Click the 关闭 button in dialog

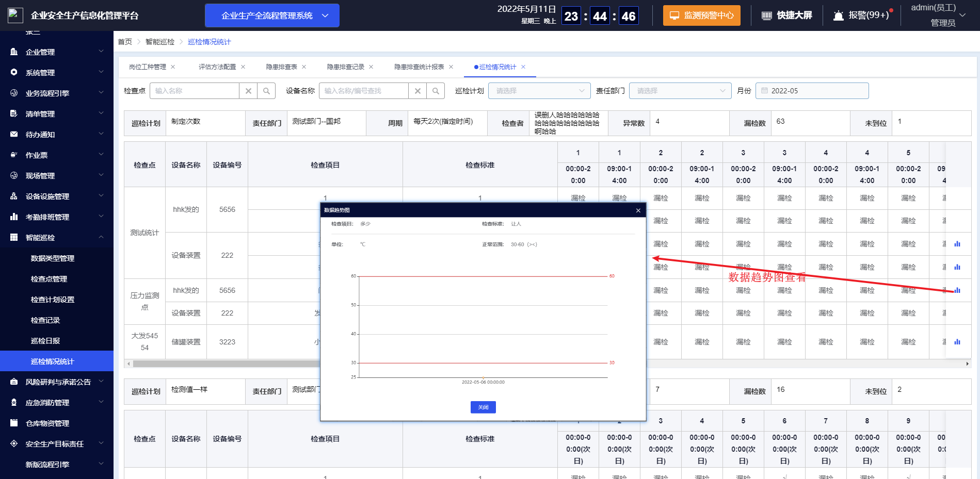click(483, 407)
